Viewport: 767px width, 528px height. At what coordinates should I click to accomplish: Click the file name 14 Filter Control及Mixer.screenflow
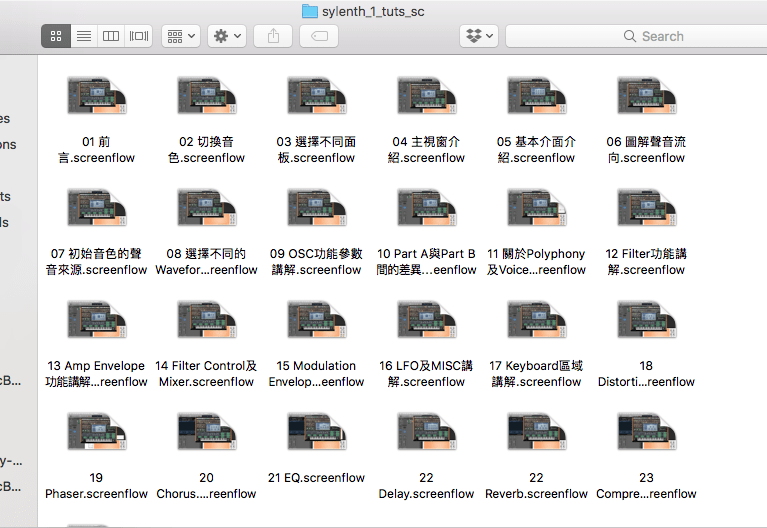(x=206, y=374)
